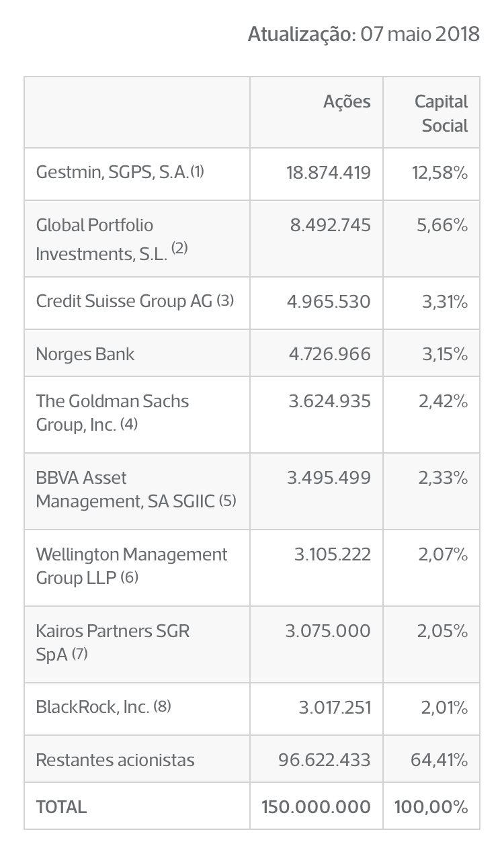This screenshot has height=842, width=504.
Task: Click the TOTAL row label
Action: 61,806
